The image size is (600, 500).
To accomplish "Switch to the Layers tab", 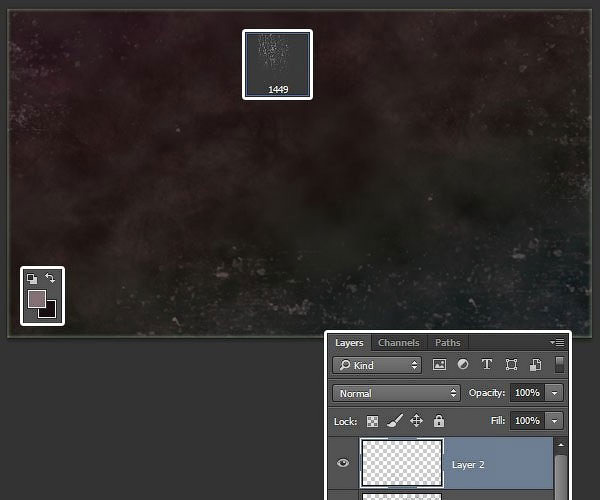I will [349, 343].
